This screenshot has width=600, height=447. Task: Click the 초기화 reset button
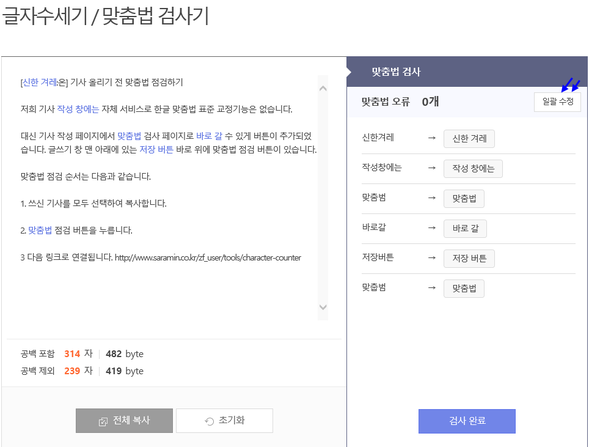coord(223,421)
